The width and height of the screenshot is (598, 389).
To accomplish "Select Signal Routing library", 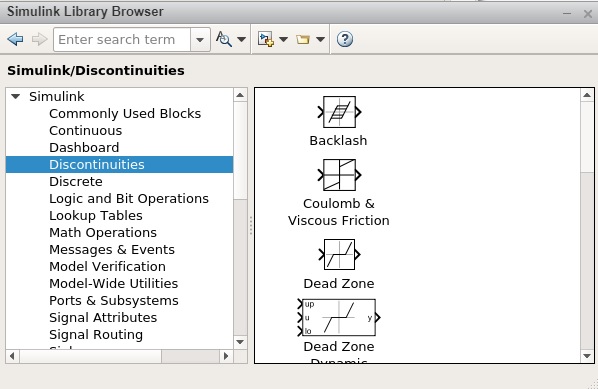I will [96, 335].
